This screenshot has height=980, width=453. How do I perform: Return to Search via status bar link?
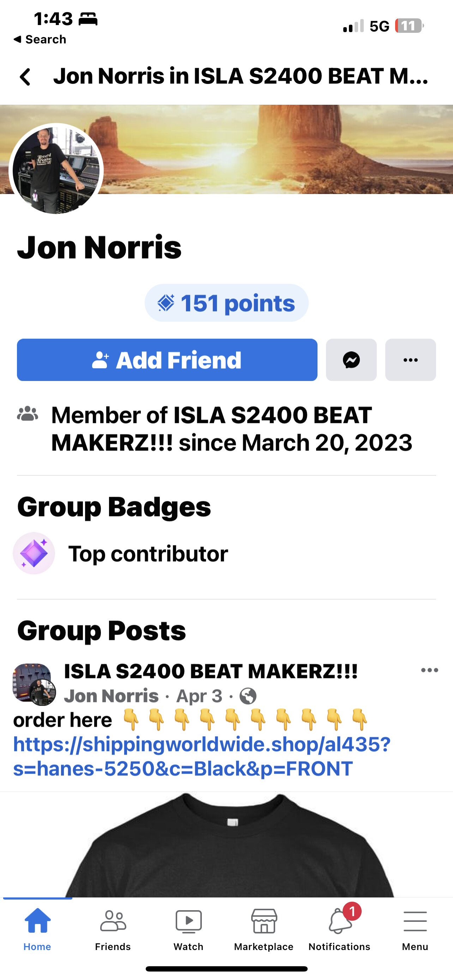click(x=40, y=40)
